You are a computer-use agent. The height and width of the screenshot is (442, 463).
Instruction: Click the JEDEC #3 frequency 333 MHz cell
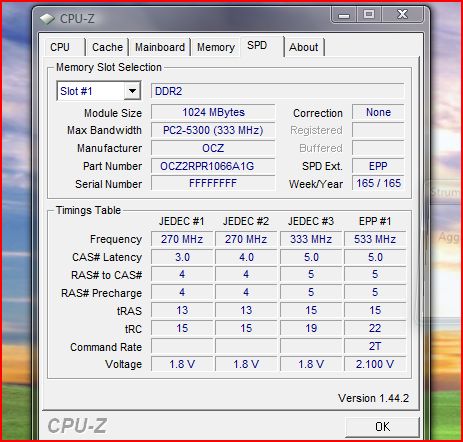311,239
